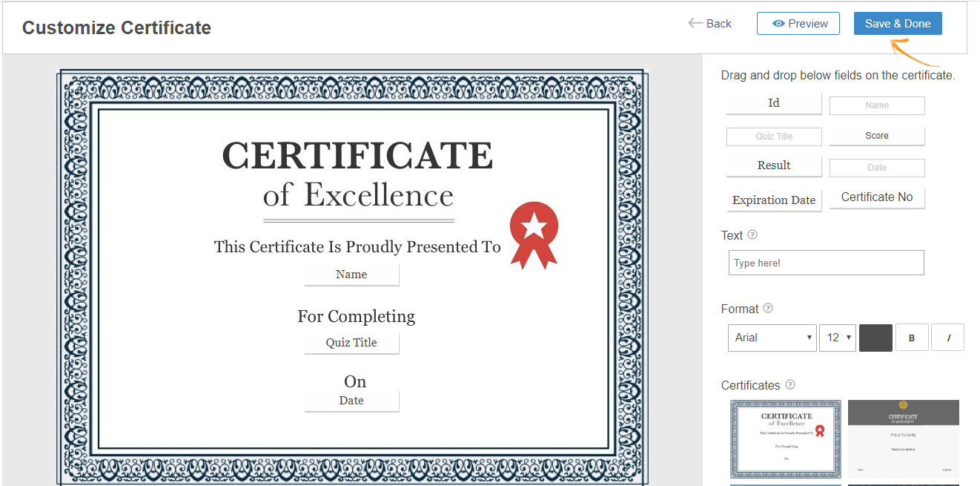Image resolution: width=980 pixels, height=486 pixels.
Task: Click the Save & Done button
Action: coord(898,24)
